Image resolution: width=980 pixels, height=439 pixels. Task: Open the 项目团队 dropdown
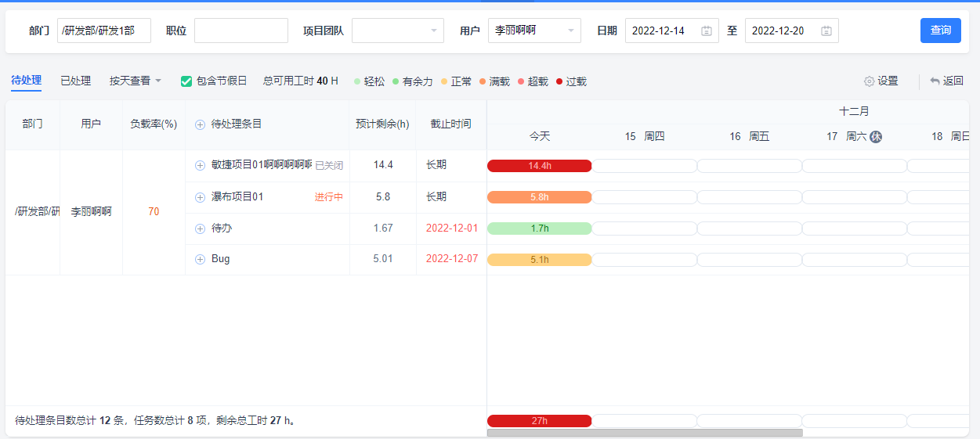pos(397,31)
